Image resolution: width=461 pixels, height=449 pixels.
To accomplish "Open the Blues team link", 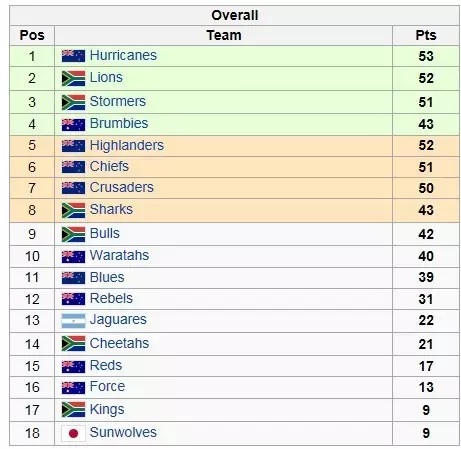I will [x=107, y=277].
